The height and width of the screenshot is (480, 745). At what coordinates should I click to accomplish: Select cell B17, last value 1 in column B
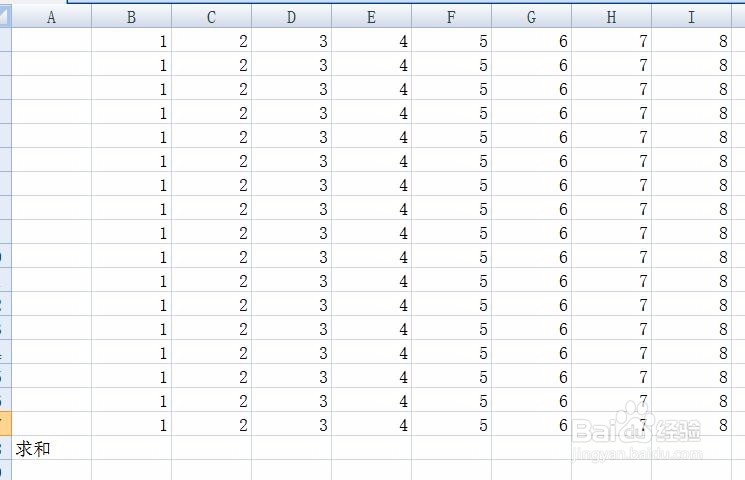pyautogui.click(x=131, y=424)
